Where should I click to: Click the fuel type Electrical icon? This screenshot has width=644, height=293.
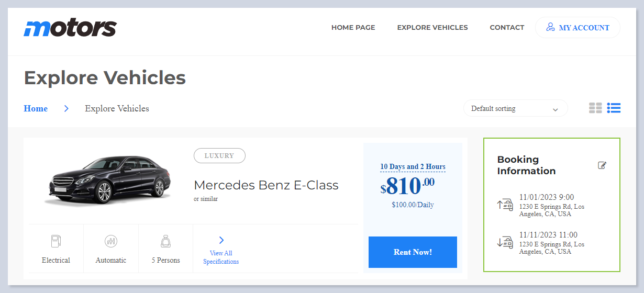click(x=56, y=241)
